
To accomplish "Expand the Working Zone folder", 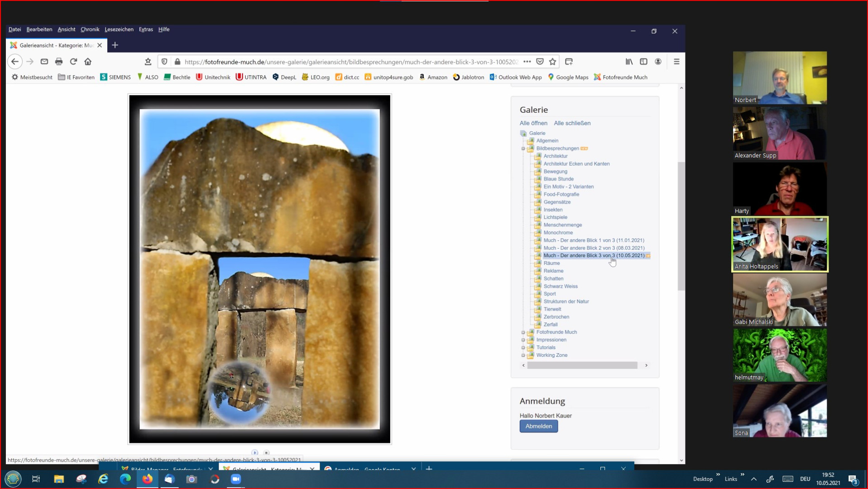I will coord(523,355).
